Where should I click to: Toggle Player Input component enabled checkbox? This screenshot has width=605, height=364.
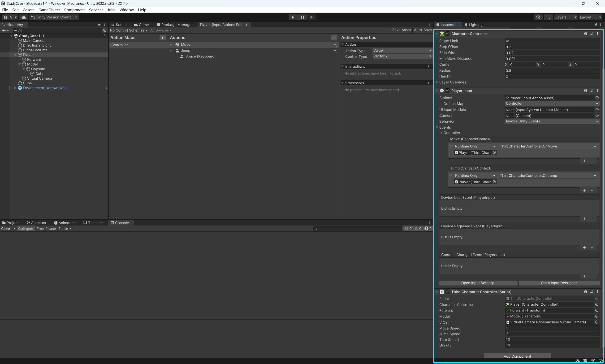pyautogui.click(x=448, y=91)
